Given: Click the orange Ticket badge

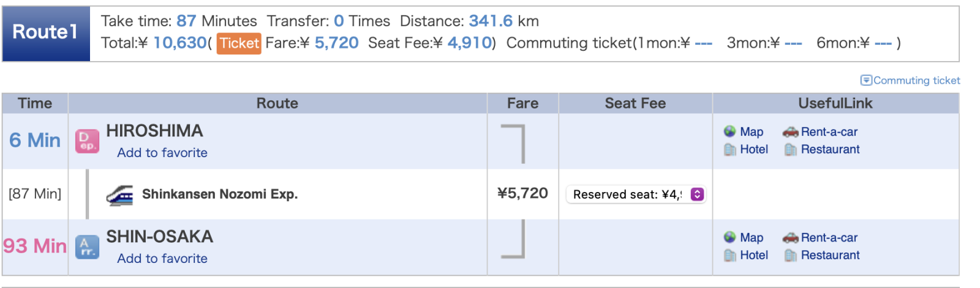Looking at the screenshot, I should [x=239, y=43].
